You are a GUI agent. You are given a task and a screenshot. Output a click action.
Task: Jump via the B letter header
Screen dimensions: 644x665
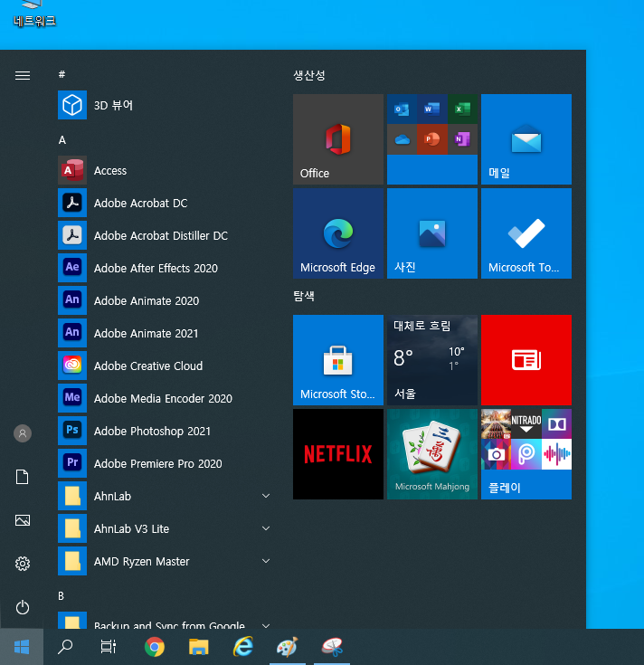click(x=61, y=596)
